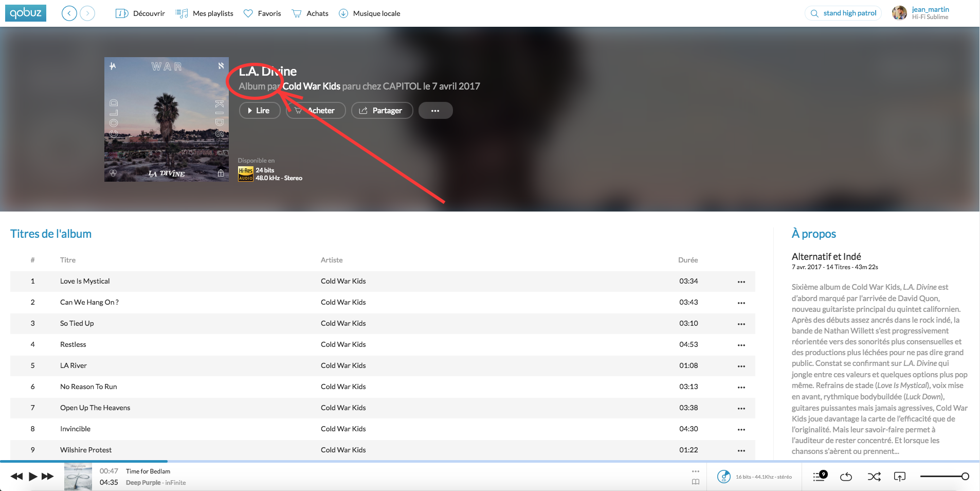Seek on the playback progress bar
Screen dimensions: 980x491
coord(489,461)
